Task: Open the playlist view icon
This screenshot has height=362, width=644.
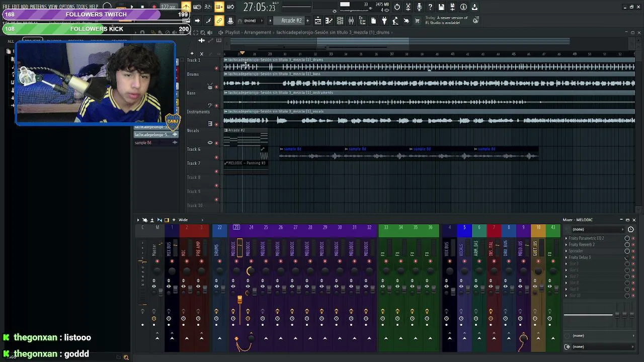Action: click(x=318, y=21)
